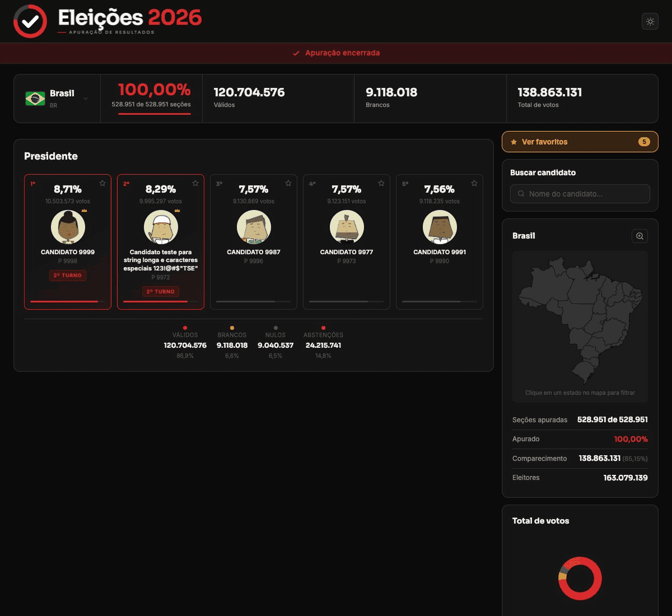Expand the region chevron next to Brasil
The height and width of the screenshot is (616, 672).
85,99
